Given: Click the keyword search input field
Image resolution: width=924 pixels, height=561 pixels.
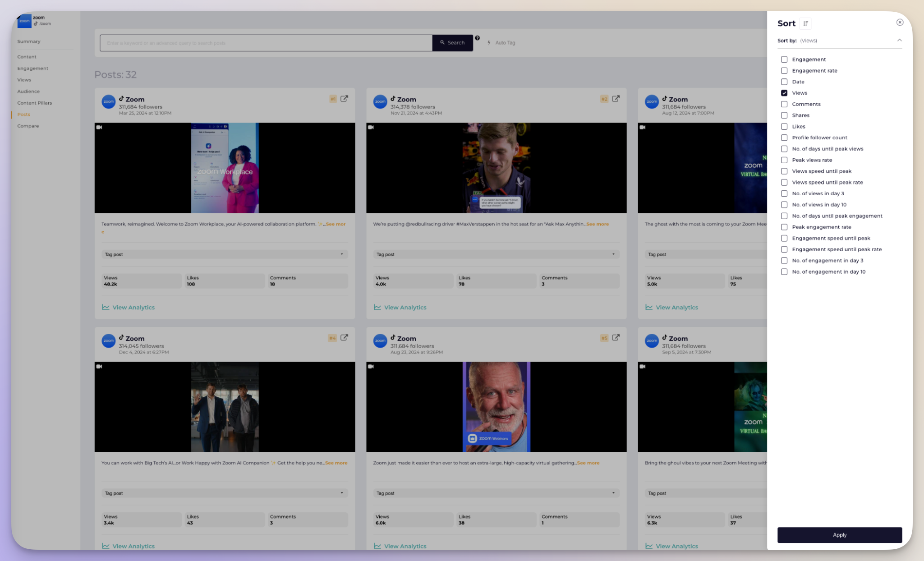Looking at the screenshot, I should pyautogui.click(x=266, y=43).
